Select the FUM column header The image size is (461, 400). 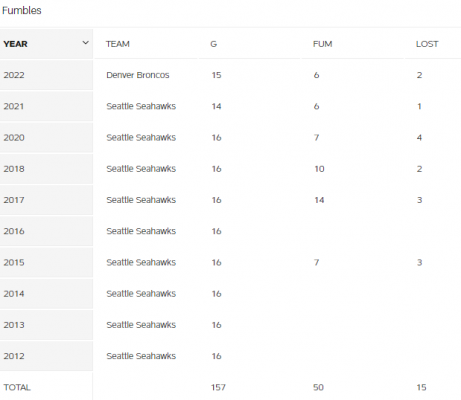pos(322,44)
